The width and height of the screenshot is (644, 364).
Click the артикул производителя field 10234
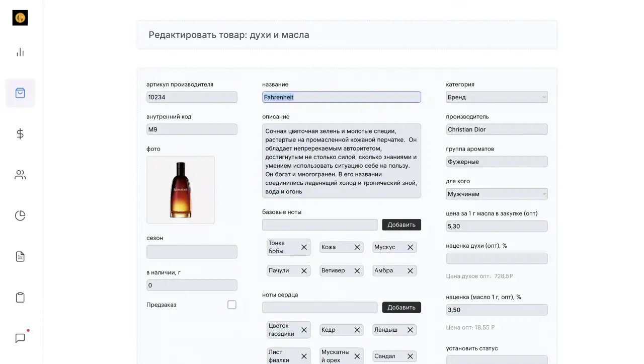(192, 97)
